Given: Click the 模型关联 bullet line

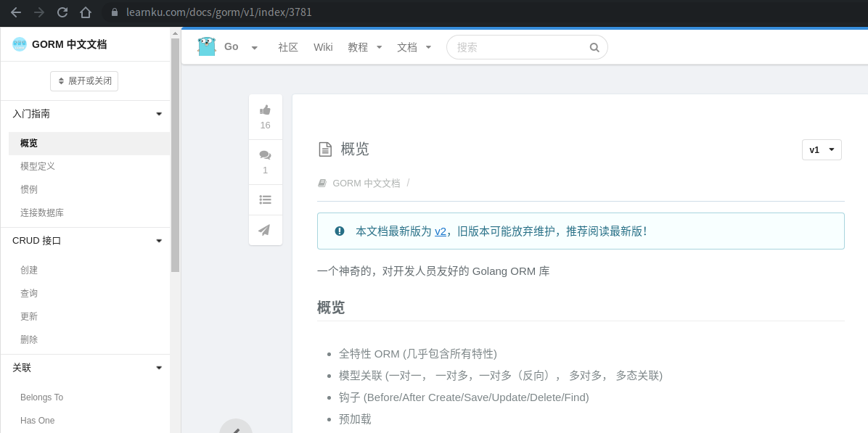Looking at the screenshot, I should pos(501,376).
